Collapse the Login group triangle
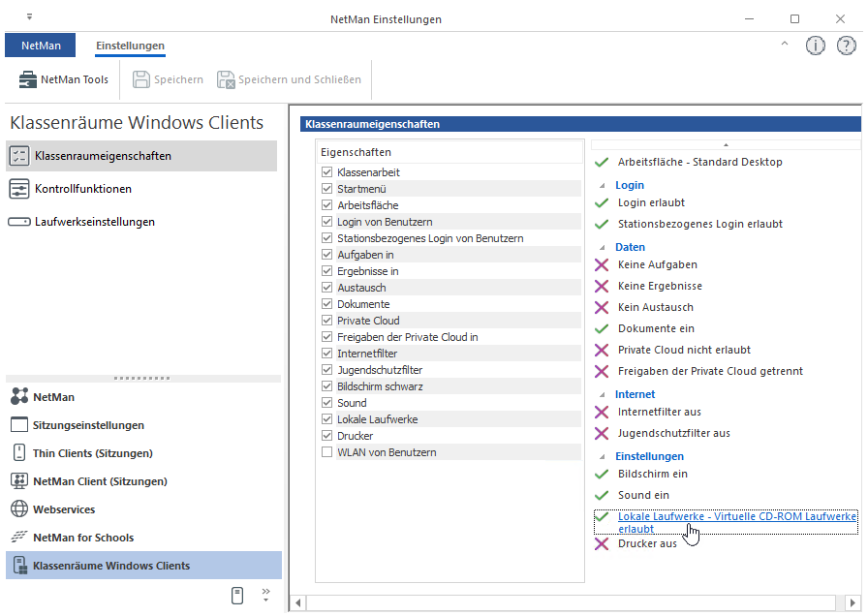Image resolution: width=868 pixels, height=616 pixels. pos(603,186)
